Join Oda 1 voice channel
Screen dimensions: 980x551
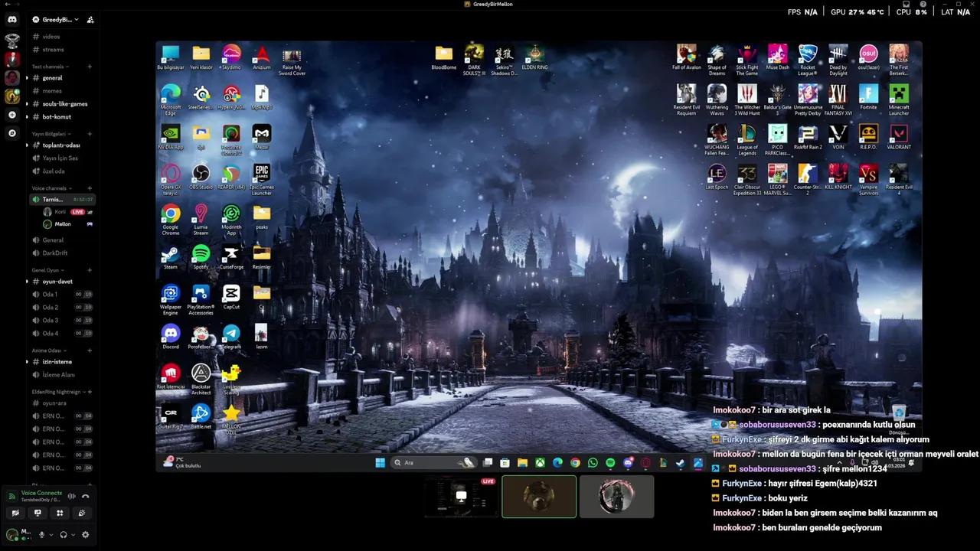coord(61,295)
